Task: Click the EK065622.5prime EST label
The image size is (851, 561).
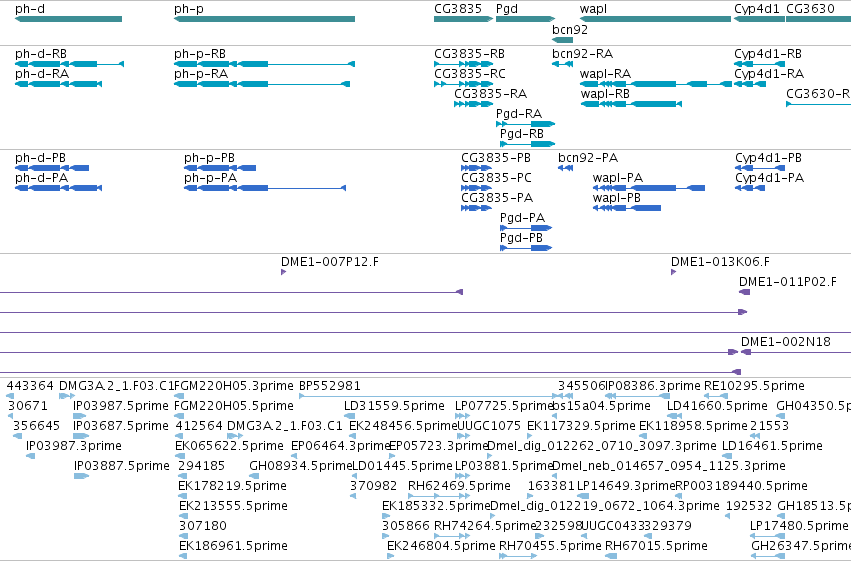Action: 230,446
